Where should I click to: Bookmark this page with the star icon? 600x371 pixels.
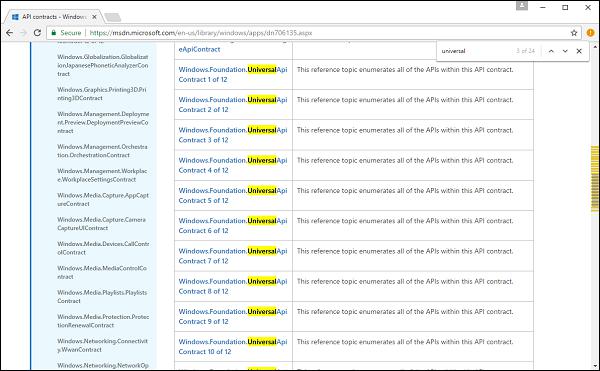[574, 33]
